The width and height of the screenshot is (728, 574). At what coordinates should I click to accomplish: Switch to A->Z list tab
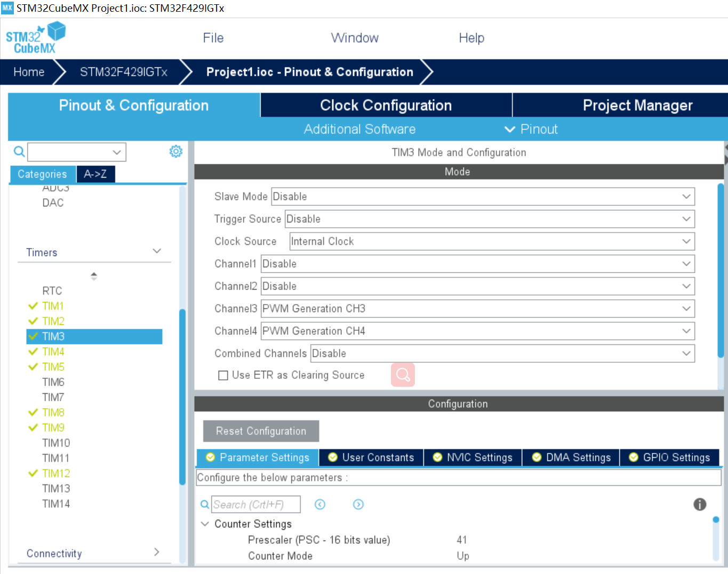pyautogui.click(x=95, y=174)
